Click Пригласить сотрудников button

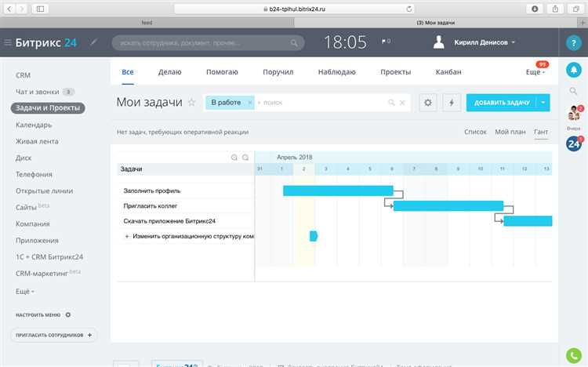click(53, 335)
